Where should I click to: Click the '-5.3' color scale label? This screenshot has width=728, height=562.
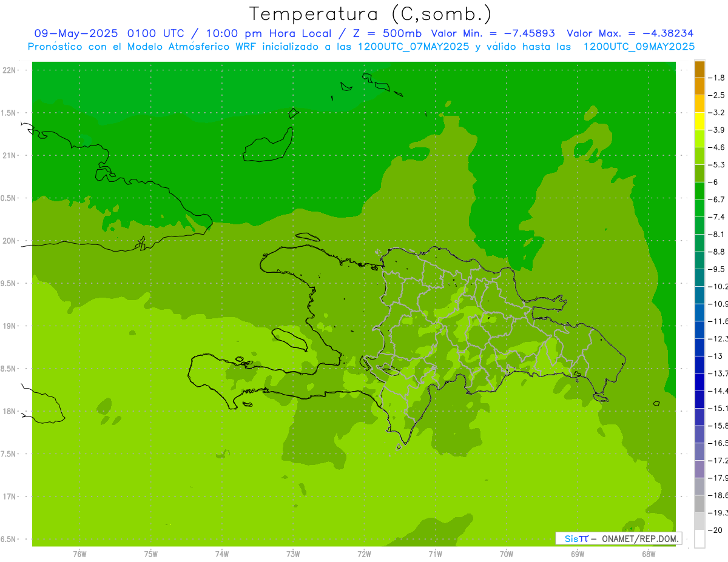click(716, 164)
